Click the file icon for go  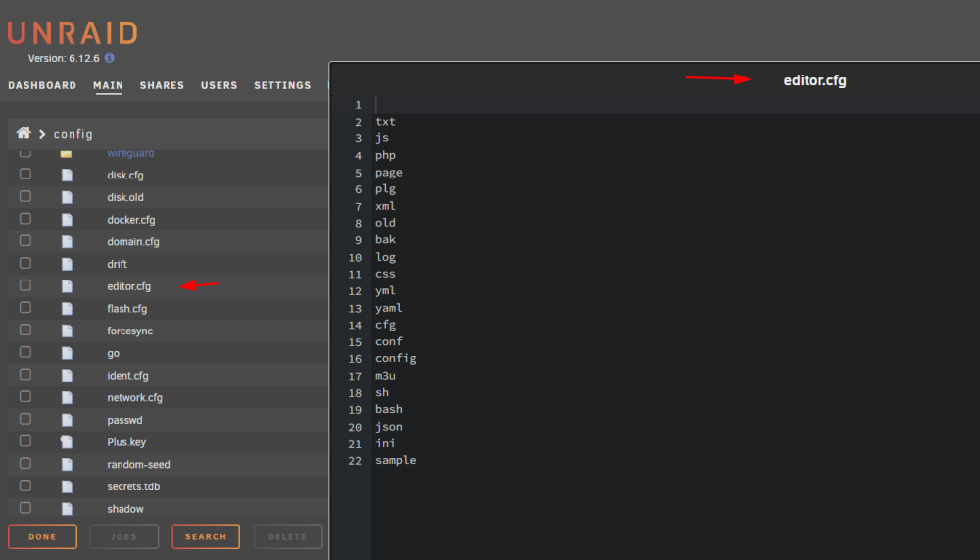point(67,353)
